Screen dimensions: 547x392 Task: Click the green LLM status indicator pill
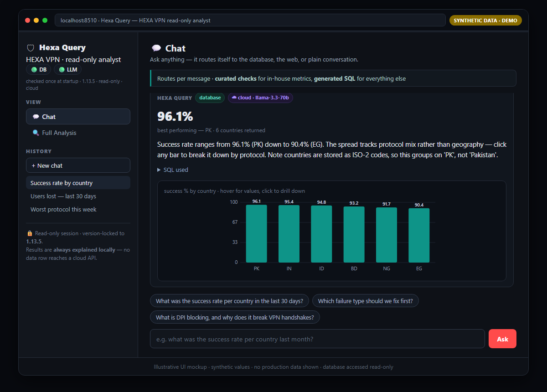[68, 70]
